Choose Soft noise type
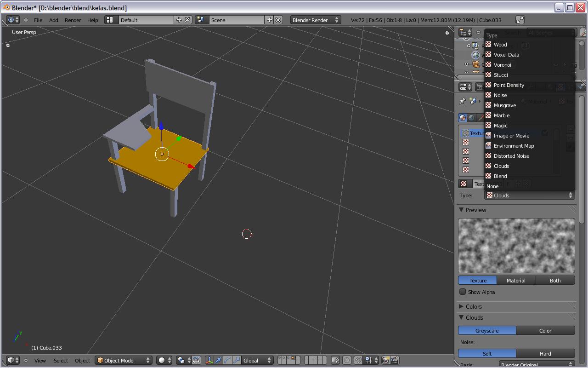588x368 pixels. coord(487,353)
